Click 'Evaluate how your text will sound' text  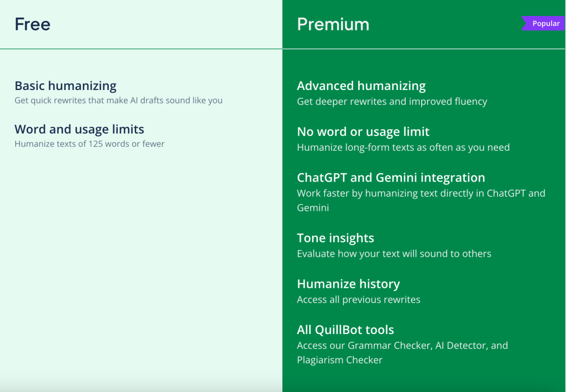[x=394, y=254]
